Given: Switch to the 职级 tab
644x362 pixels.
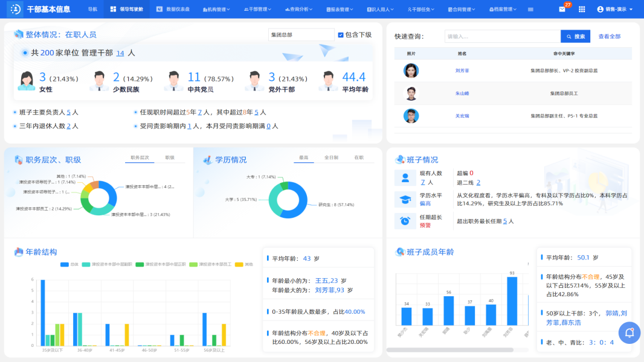Looking at the screenshot, I should pos(170,158).
